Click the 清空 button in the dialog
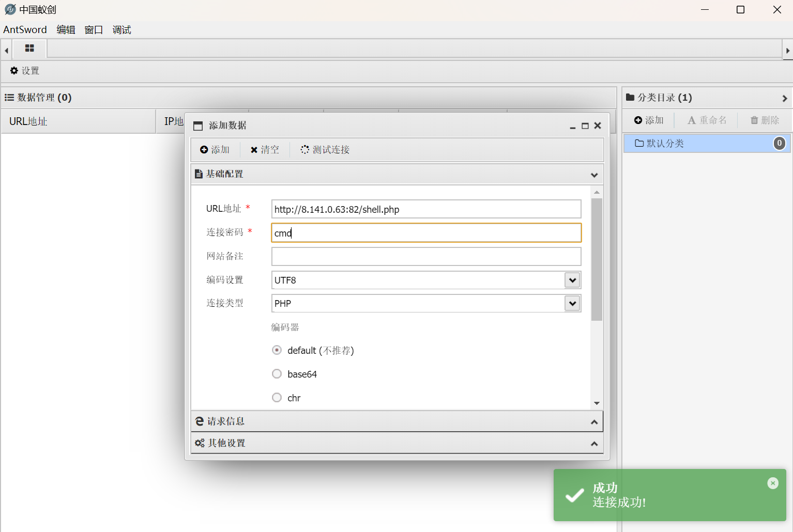Viewport: 793px width, 532px height. (x=265, y=150)
